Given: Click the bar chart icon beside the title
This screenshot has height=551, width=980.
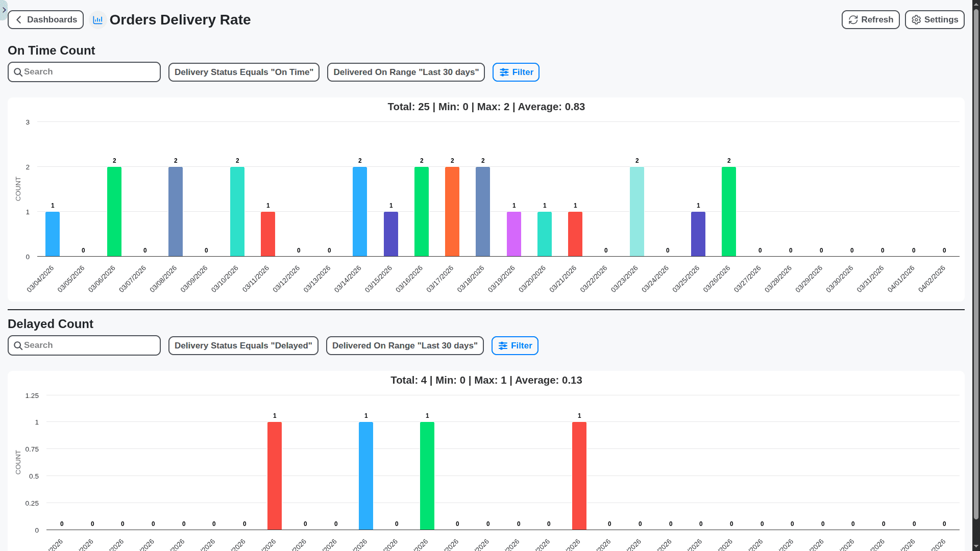Looking at the screenshot, I should click(98, 19).
